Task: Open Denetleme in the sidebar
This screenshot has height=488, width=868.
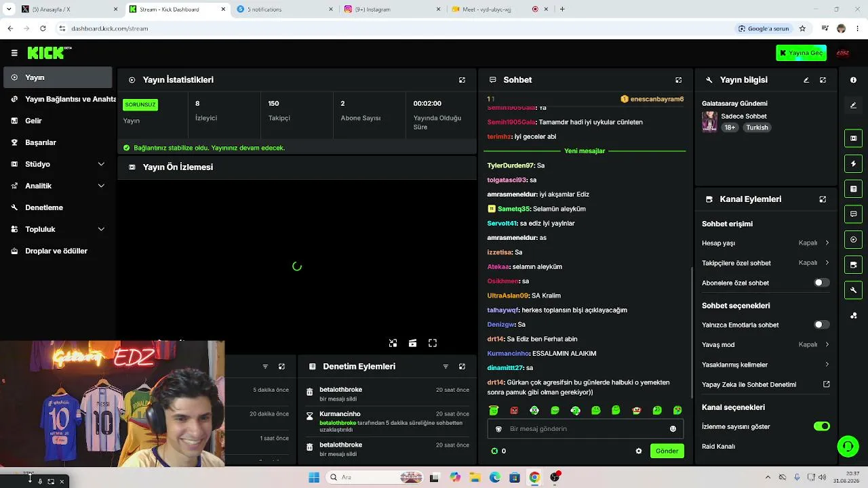Action: 56,207
